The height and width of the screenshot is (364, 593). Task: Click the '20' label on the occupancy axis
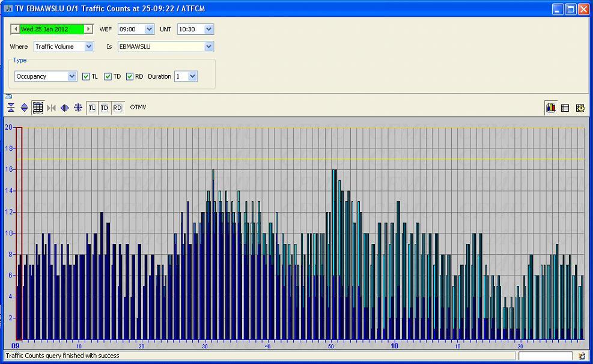[8, 127]
